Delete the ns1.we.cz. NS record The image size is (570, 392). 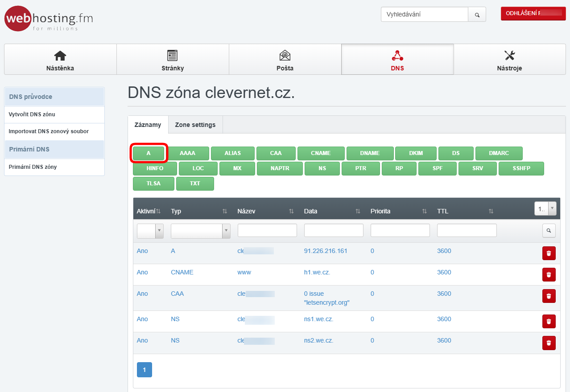(549, 321)
